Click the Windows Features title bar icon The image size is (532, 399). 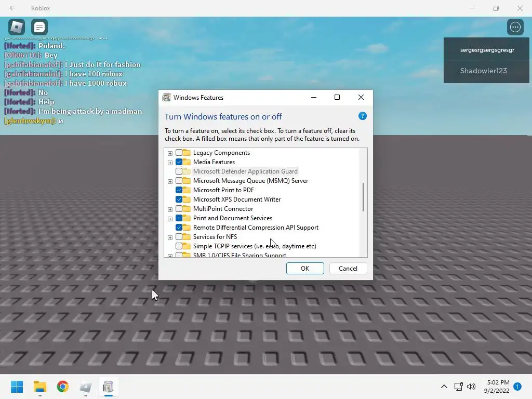166,97
